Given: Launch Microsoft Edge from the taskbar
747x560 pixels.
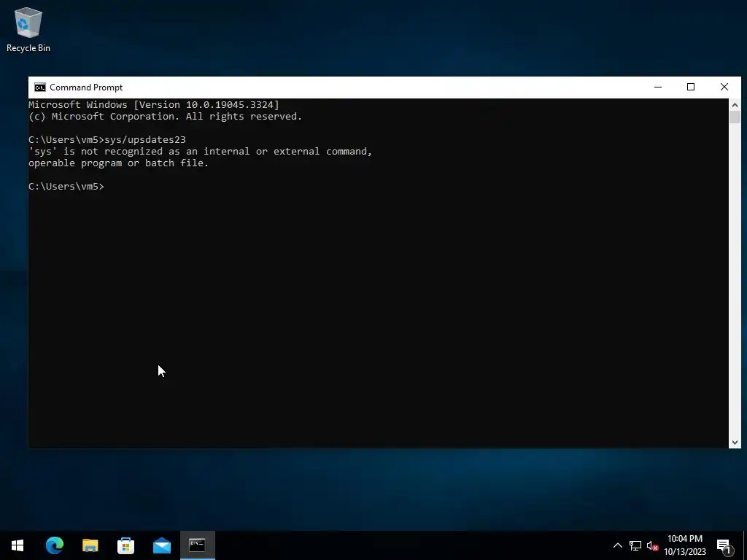Looking at the screenshot, I should 54,545.
